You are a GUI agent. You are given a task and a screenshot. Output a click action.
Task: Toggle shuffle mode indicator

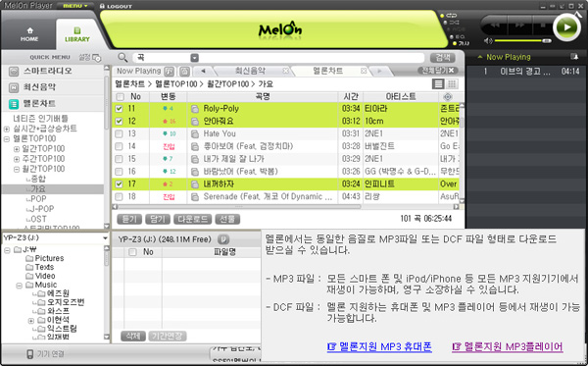[x=452, y=23]
